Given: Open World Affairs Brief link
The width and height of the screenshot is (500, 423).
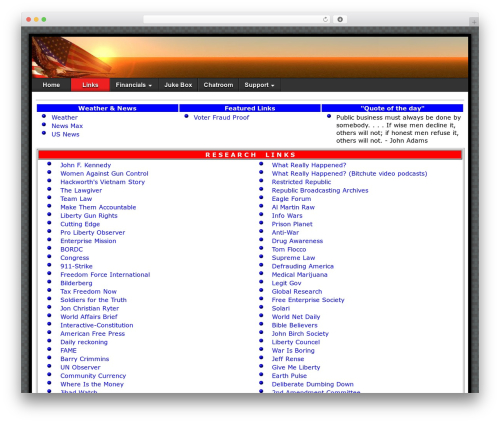Looking at the screenshot, I should [x=89, y=317].
